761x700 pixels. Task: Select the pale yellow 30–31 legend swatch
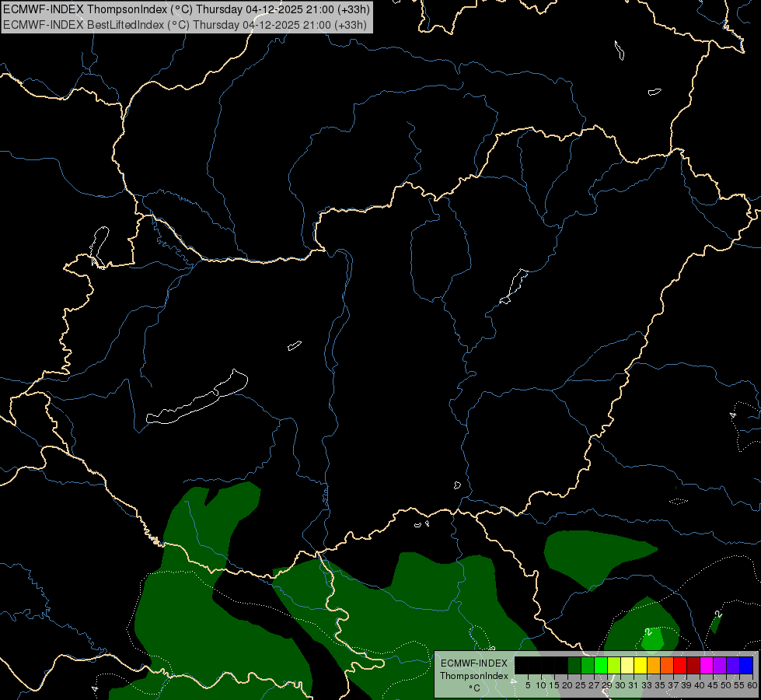click(627, 665)
